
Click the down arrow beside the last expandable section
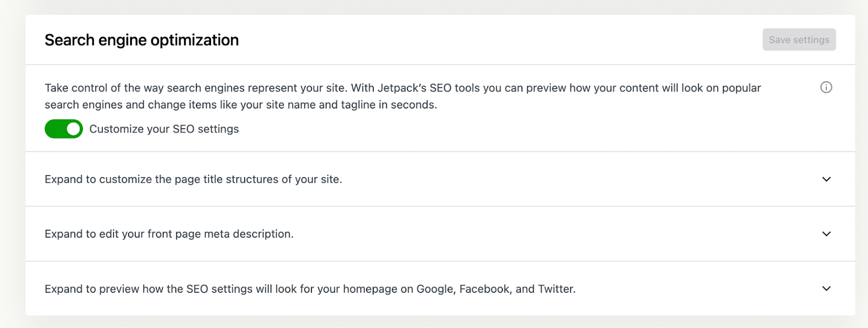pos(826,288)
